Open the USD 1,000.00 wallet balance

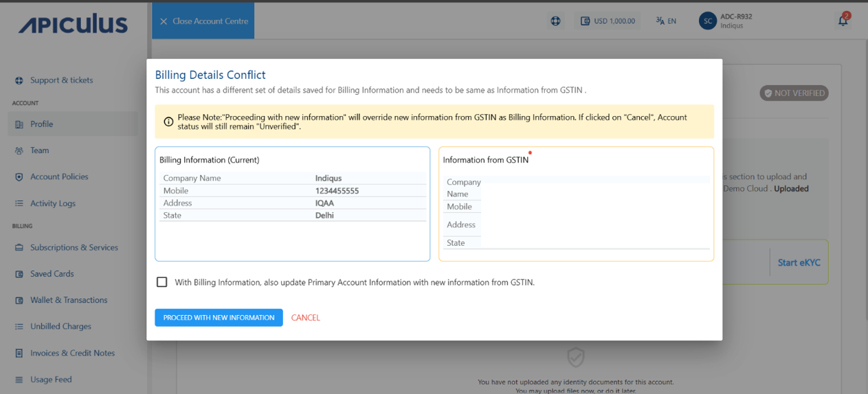pyautogui.click(x=608, y=21)
